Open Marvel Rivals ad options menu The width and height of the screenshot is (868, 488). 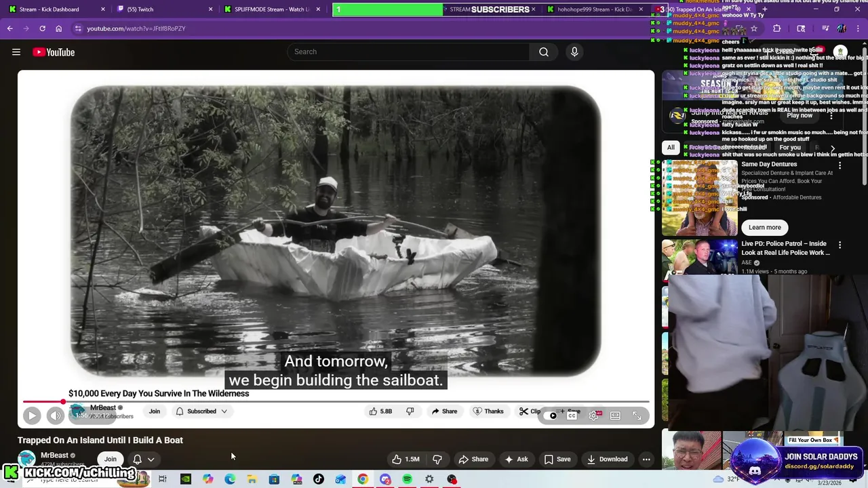click(x=831, y=116)
